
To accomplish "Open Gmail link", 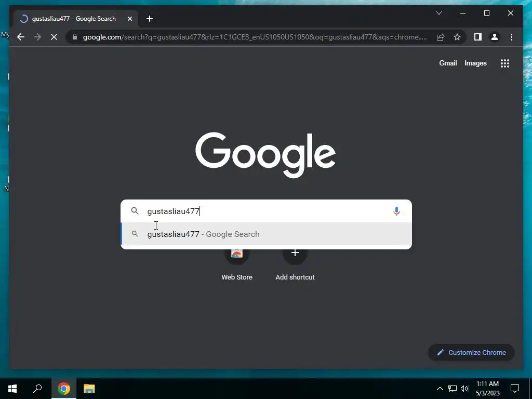I will tap(448, 63).
